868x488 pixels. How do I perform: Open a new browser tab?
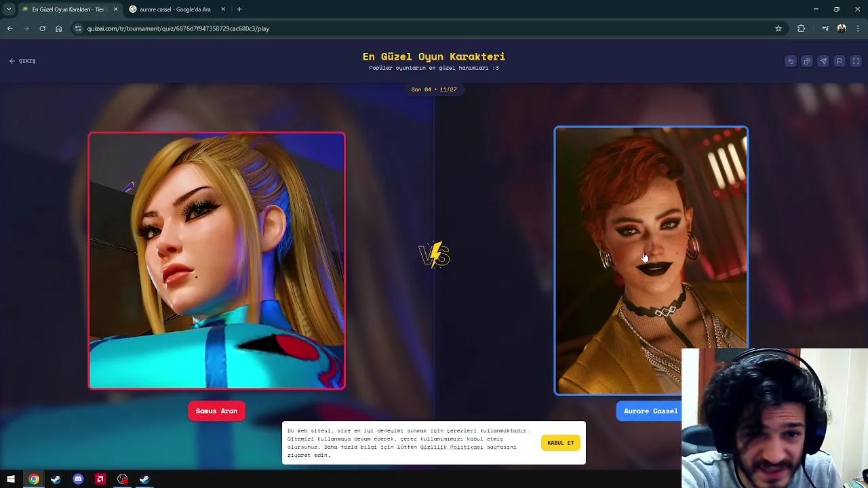239,9
